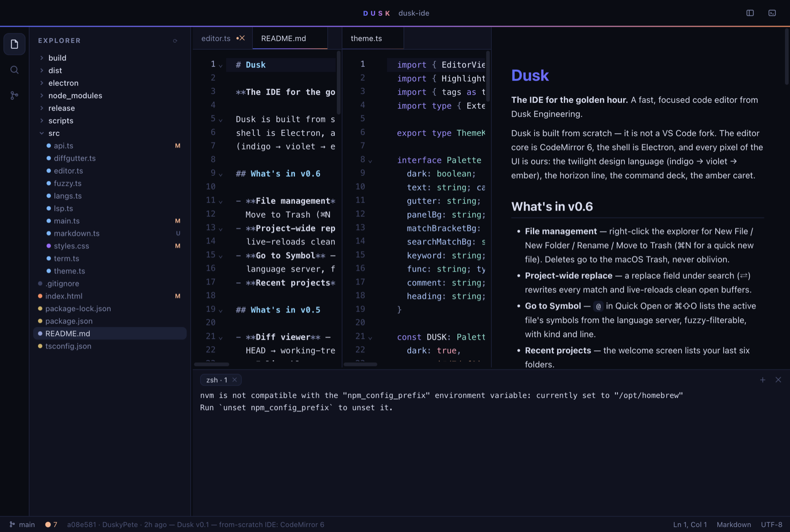Select the README.md tab

[290, 38]
